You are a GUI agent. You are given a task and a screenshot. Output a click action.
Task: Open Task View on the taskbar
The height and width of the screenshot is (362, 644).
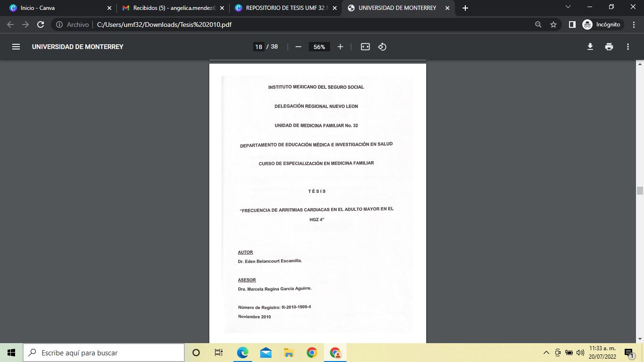coord(219,353)
